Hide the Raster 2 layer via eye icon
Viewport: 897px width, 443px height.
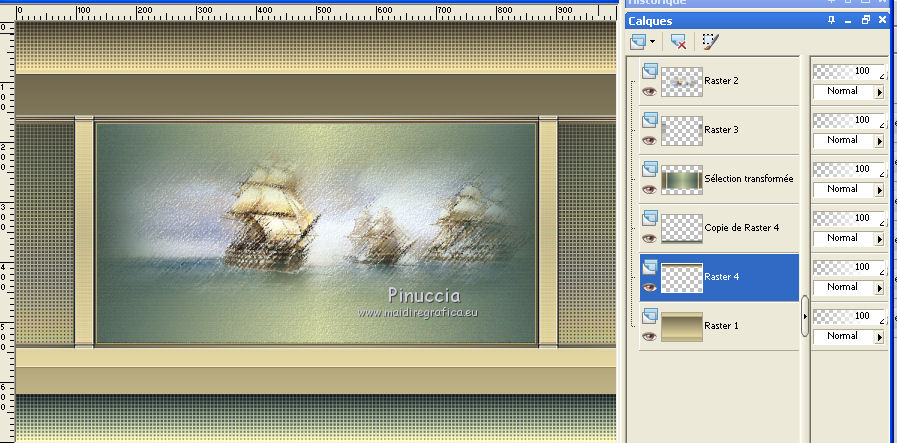[649, 91]
